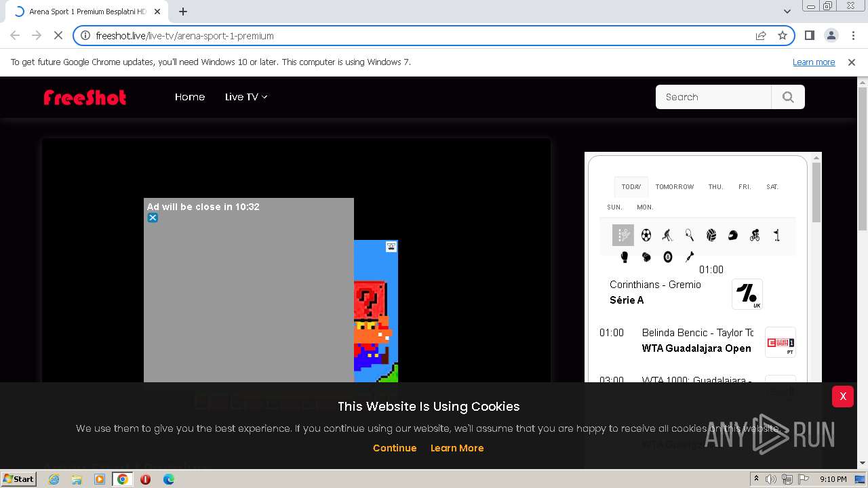Select the SAT. schedule tab
868x488 pixels.
click(772, 186)
